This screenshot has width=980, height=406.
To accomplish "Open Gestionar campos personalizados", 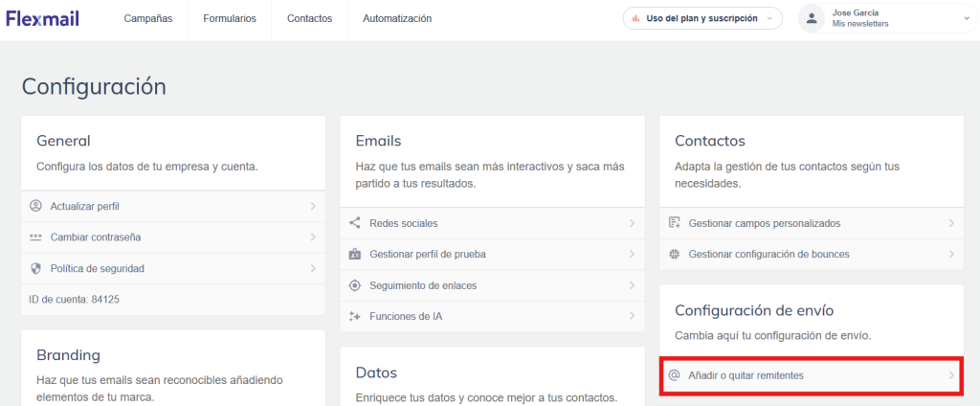I will pyautogui.click(x=812, y=223).
